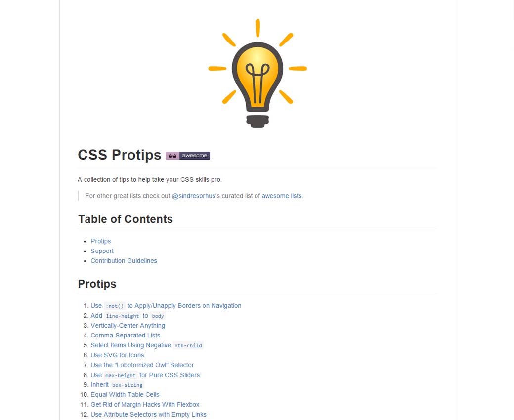Open the Lobotomized Owl Selector tip
514x420 pixels.
(x=142, y=365)
